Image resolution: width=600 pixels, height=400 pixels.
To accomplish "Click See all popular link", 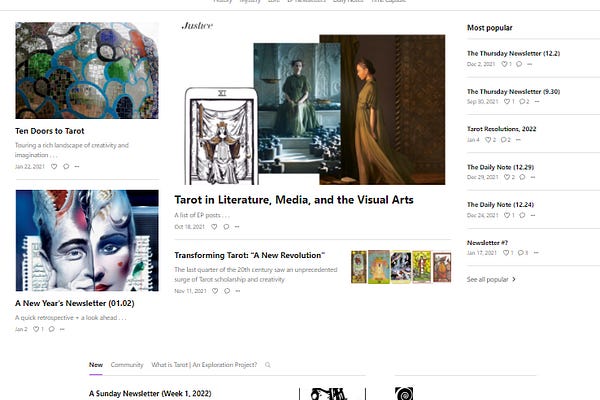I will [x=491, y=279].
